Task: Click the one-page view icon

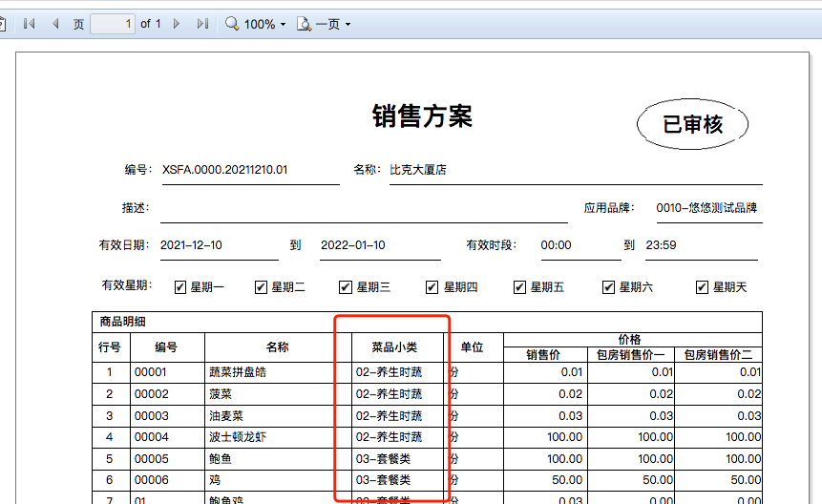Action: point(305,24)
